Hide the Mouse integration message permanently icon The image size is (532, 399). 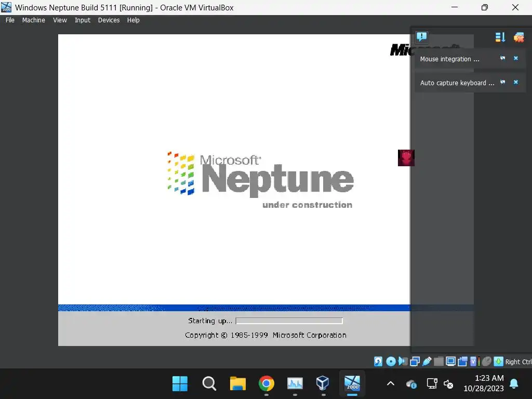point(503,58)
